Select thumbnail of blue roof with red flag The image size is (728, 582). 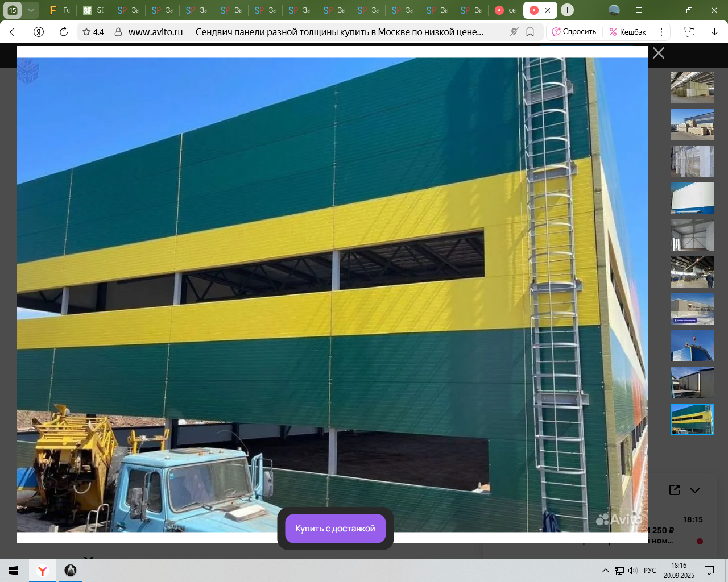click(x=692, y=346)
